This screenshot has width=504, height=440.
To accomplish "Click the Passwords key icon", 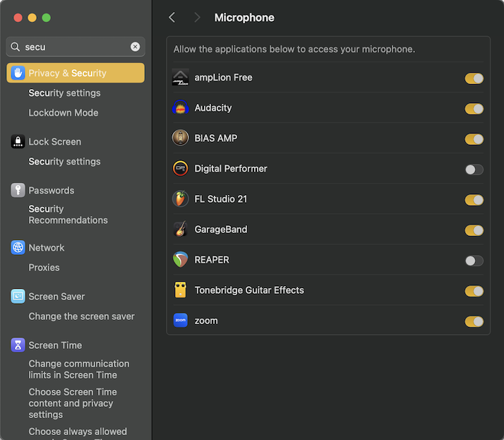I will click(x=18, y=190).
